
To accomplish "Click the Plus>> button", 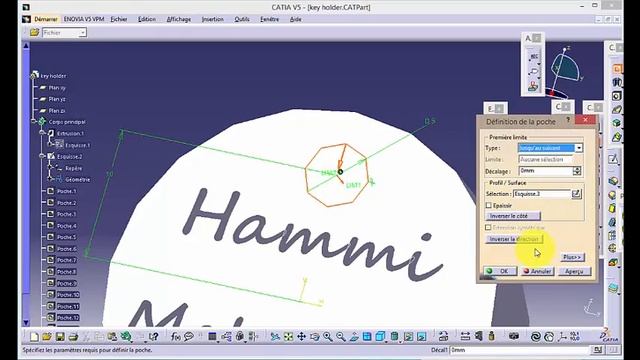I will click(572, 257).
